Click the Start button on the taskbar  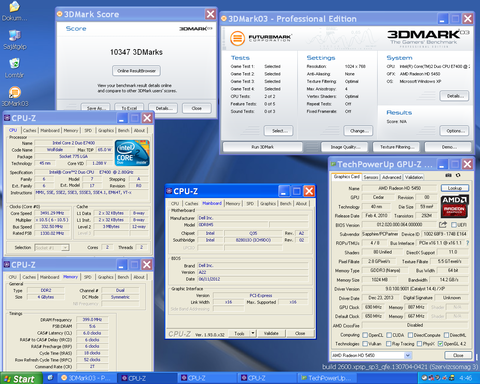click(x=21, y=379)
